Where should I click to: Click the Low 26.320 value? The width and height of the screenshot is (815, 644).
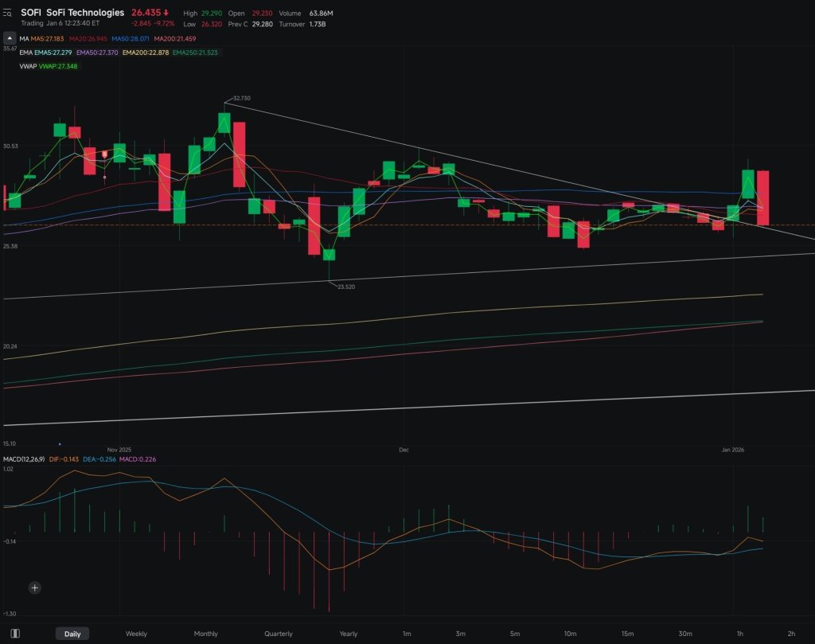212,25
